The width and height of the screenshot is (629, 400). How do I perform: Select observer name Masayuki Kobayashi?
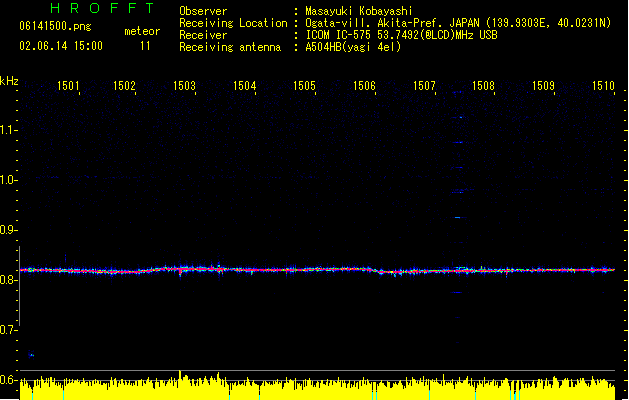click(x=359, y=11)
